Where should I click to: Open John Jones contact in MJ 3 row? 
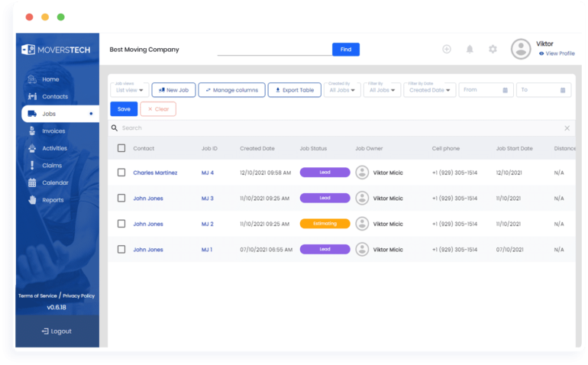(148, 198)
